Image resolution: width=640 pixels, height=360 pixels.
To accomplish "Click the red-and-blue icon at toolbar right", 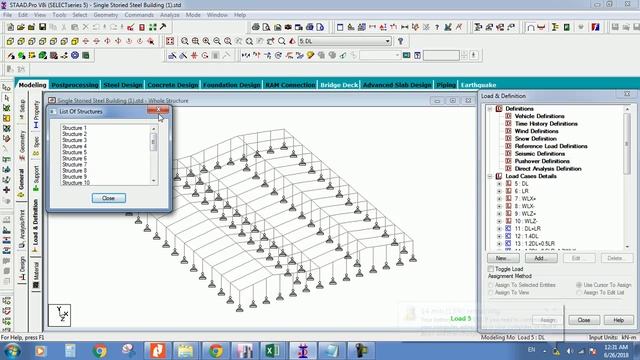I will pyautogui.click(x=596, y=27).
